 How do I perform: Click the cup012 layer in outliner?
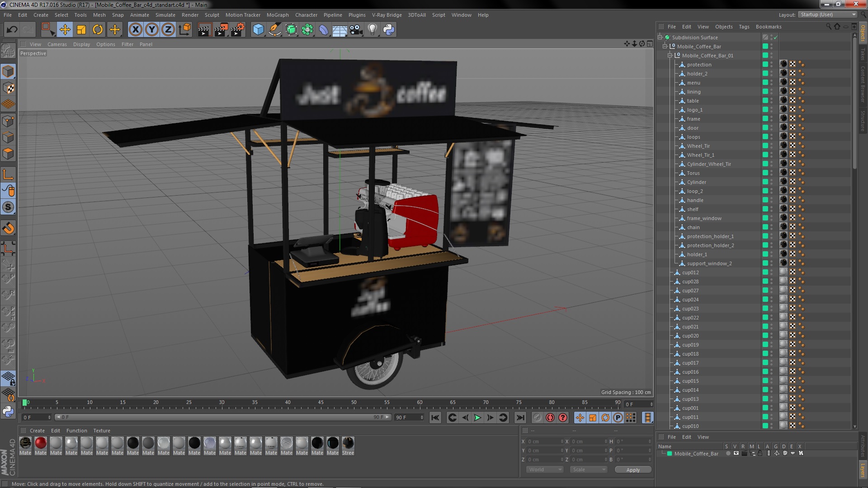pos(690,272)
